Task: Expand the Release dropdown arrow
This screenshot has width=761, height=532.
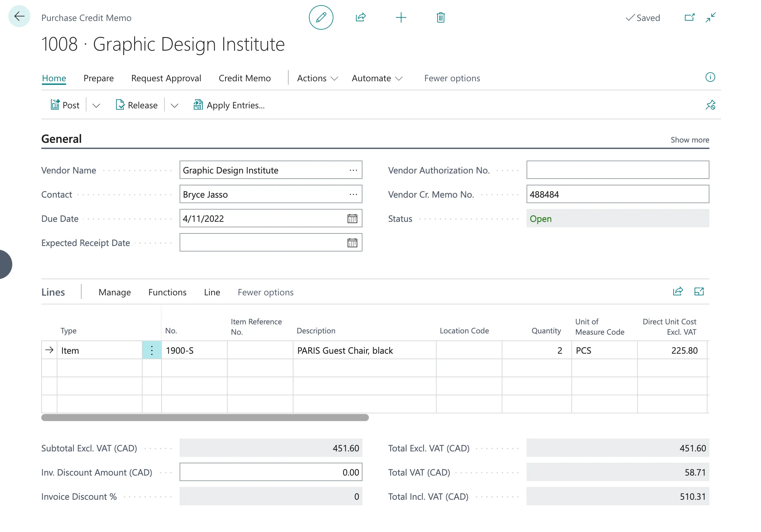Action: click(174, 105)
